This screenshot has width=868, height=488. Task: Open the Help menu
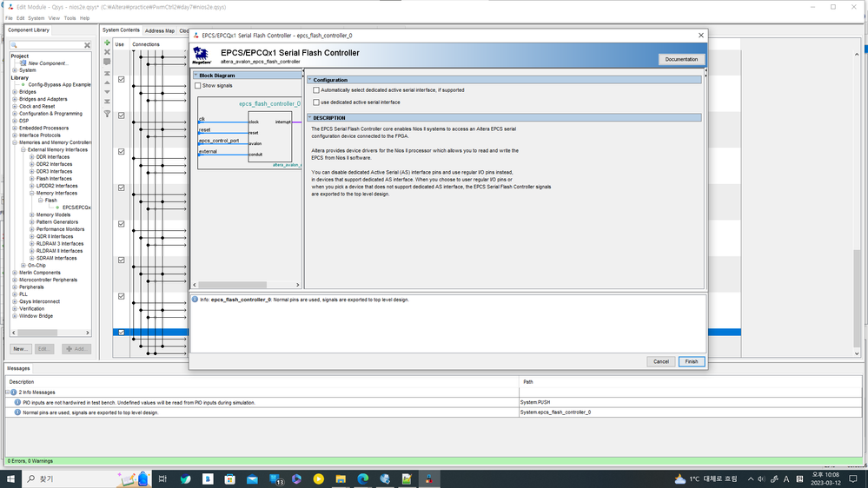click(x=84, y=18)
